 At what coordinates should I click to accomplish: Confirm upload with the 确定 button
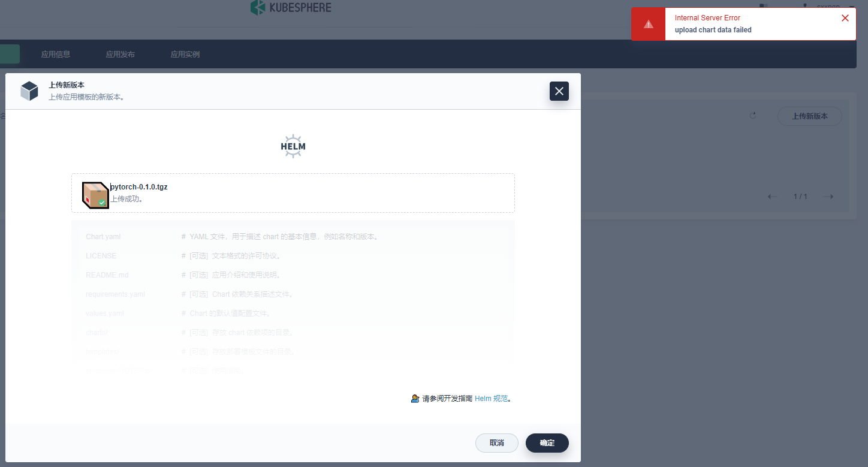(x=547, y=443)
